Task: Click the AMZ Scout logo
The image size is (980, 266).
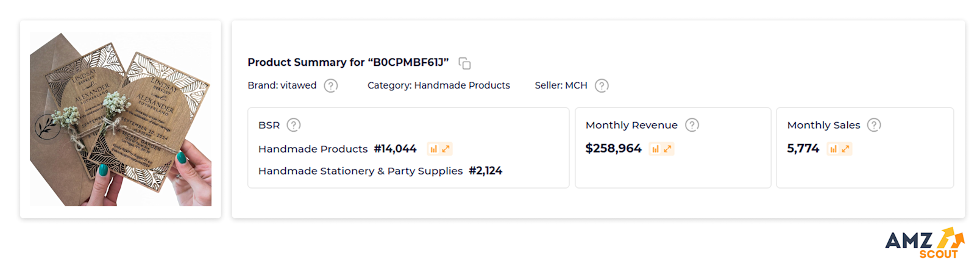Action: [x=924, y=243]
